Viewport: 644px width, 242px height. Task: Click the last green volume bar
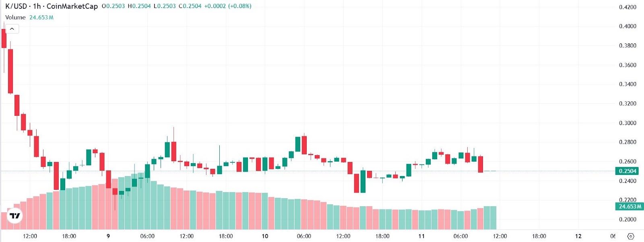point(490,217)
